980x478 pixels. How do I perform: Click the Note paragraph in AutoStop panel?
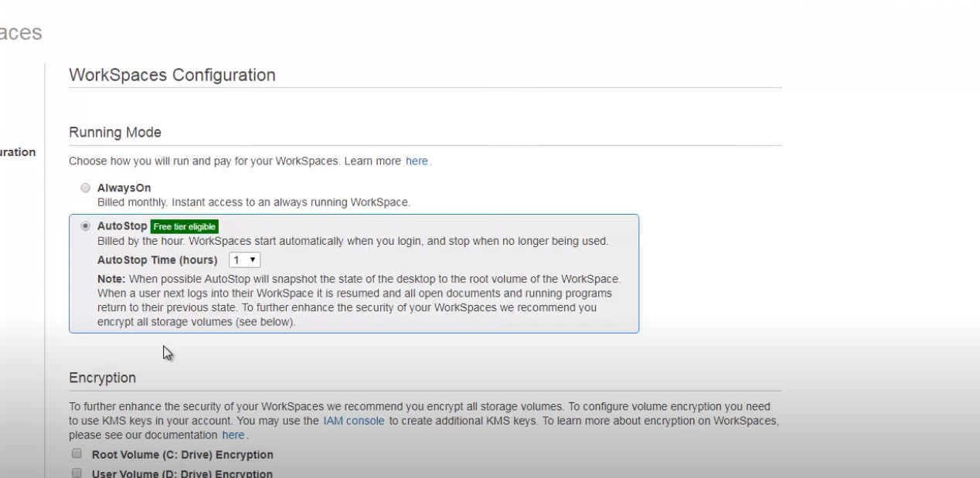[x=359, y=300]
